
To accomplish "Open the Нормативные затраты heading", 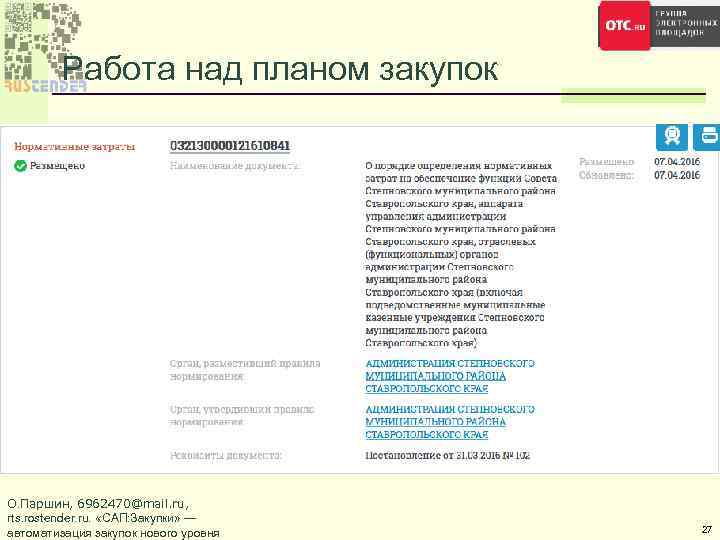I will [x=75, y=147].
